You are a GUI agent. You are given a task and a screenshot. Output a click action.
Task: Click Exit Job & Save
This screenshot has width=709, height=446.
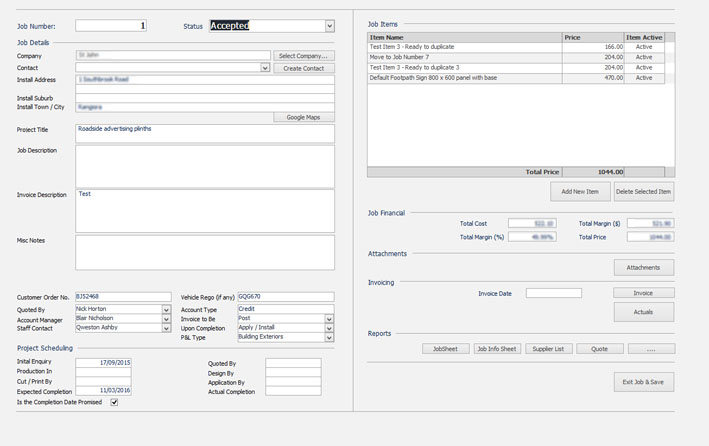coord(643,382)
